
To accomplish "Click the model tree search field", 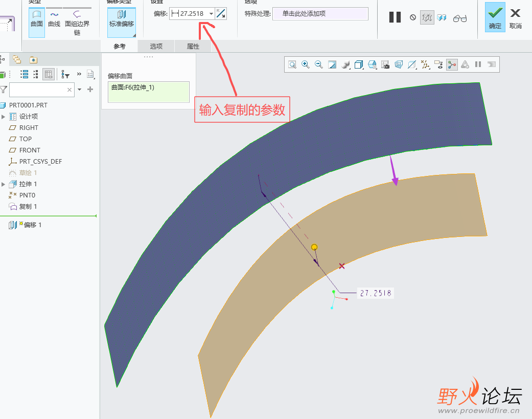I will (x=42, y=90).
